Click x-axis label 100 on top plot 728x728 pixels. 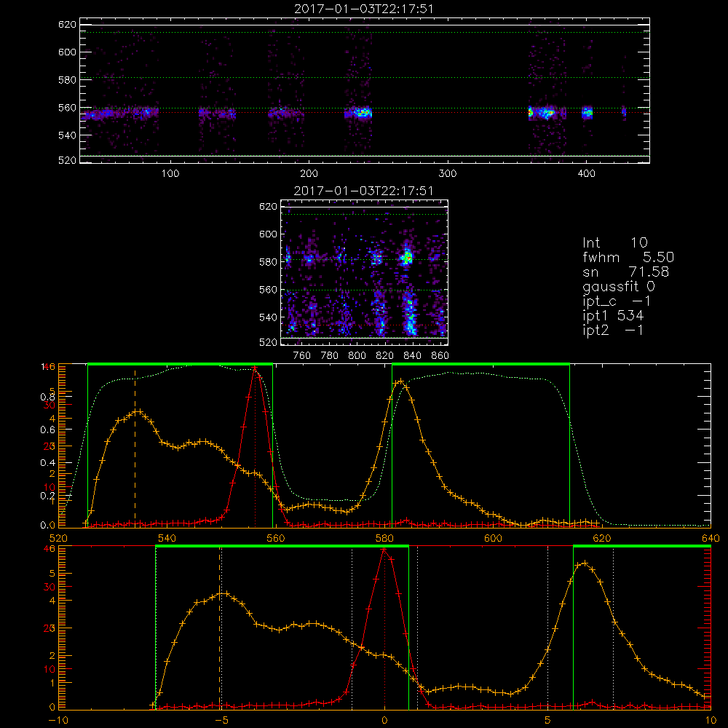(170, 174)
